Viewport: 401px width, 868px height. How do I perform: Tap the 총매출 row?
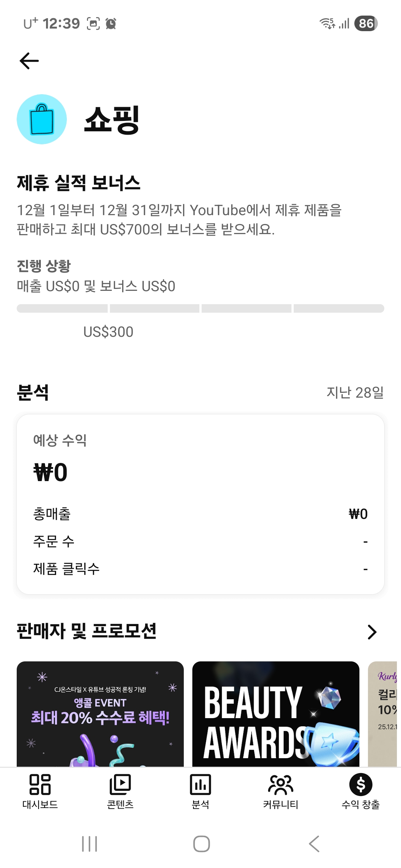[200, 514]
